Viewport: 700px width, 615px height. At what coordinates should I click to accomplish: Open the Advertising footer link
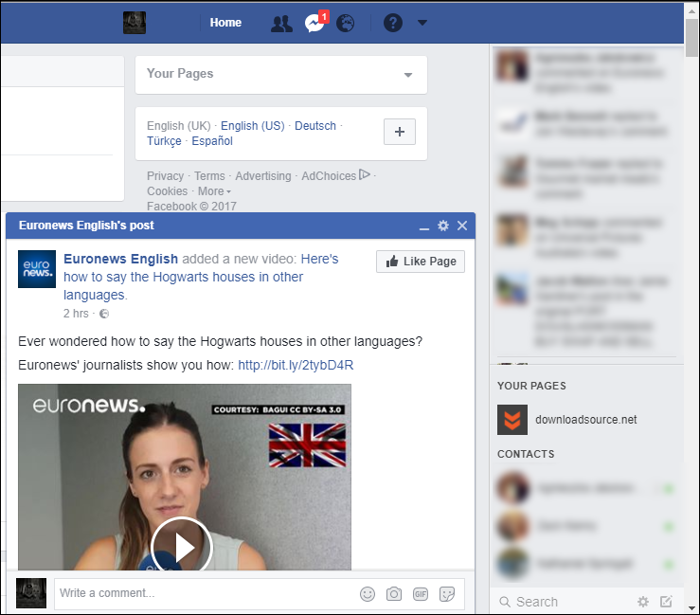click(263, 176)
